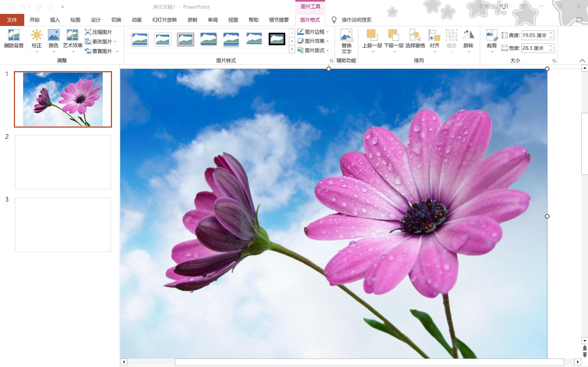The height and width of the screenshot is (367, 588).
Task: Open the Selection Pane (选择窗格)
Action: [x=415, y=35]
